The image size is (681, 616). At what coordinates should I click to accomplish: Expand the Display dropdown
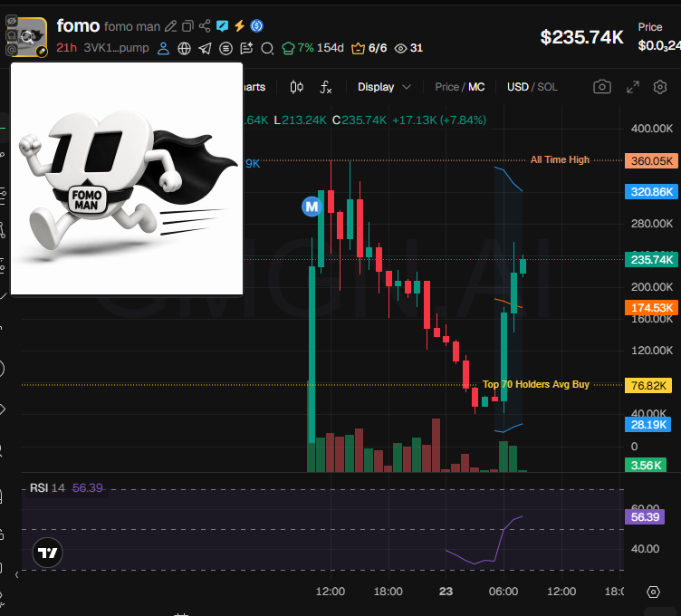click(x=384, y=87)
